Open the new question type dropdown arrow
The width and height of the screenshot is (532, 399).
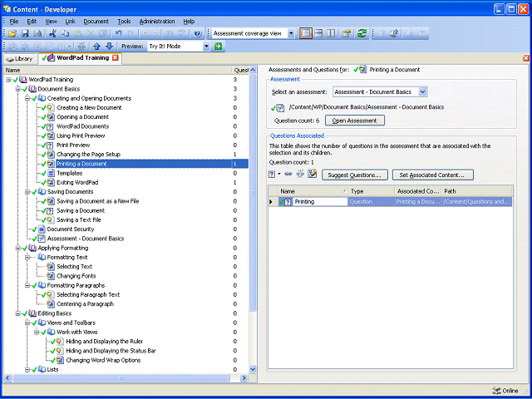pyautogui.click(x=279, y=174)
